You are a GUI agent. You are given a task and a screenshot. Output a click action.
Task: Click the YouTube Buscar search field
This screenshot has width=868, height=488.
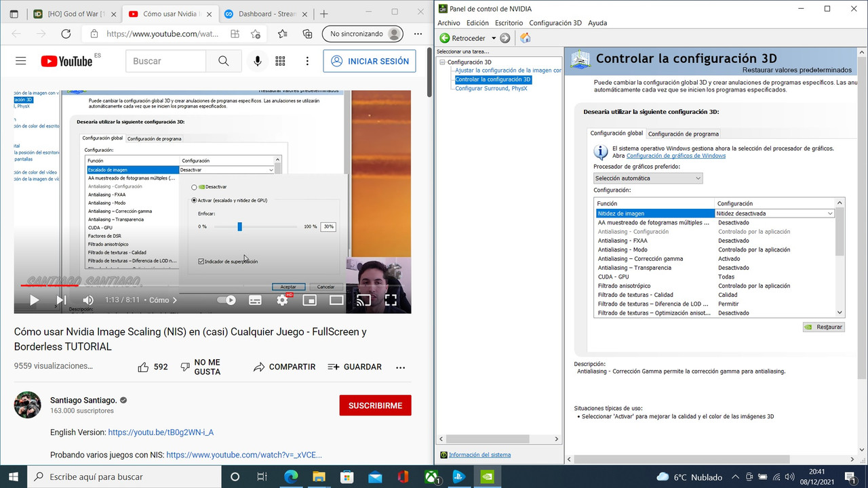[165, 61]
